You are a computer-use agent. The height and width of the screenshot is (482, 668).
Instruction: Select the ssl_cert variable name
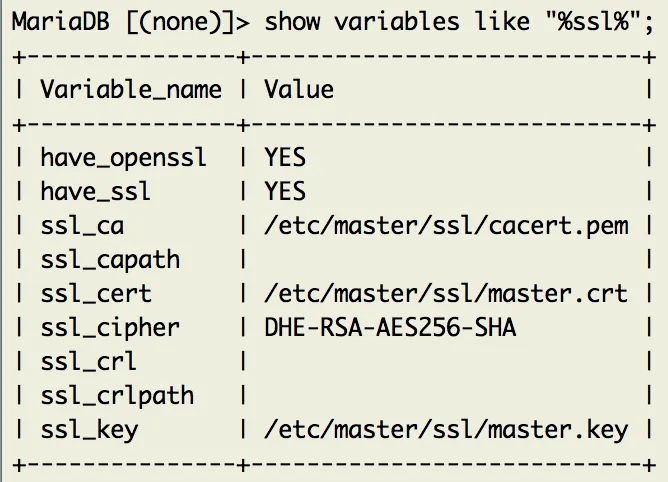pos(96,294)
